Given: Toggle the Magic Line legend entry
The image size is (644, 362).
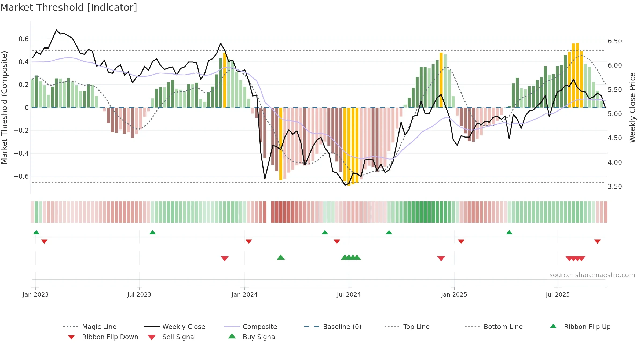Looking at the screenshot, I should coord(90,327).
